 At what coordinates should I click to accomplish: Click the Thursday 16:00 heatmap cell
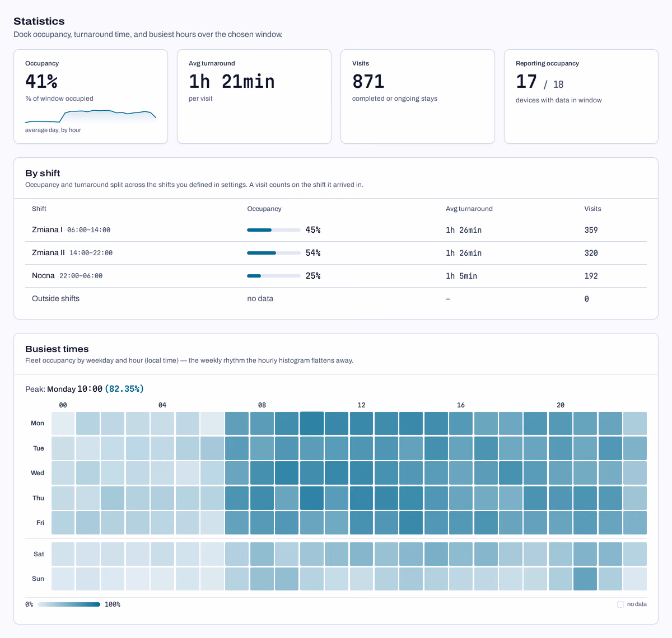(461, 498)
